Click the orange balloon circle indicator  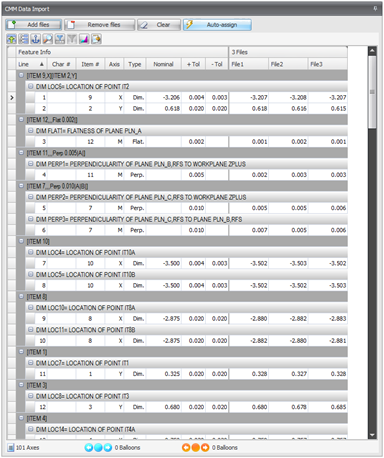pyautogui.click(x=196, y=447)
